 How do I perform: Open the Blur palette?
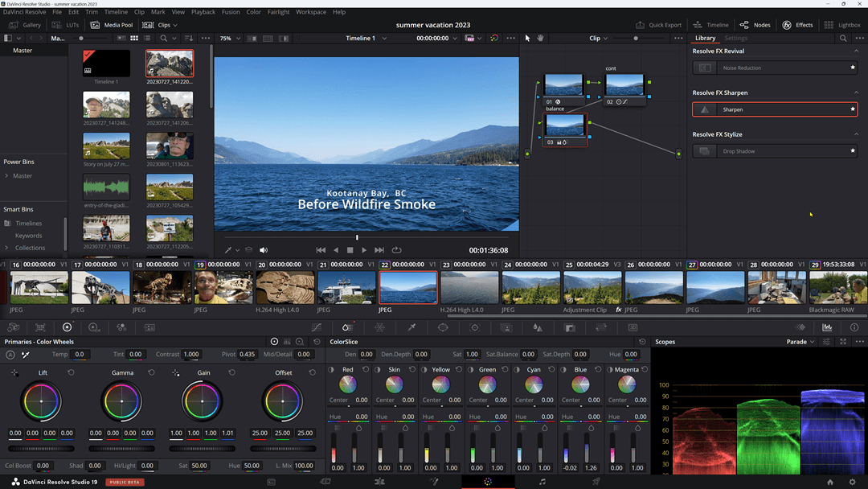(x=537, y=327)
